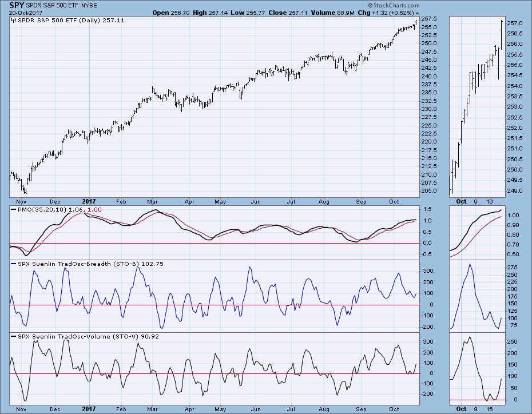
Task: Click the OHLC bar icon in price legend
Action: click(x=13, y=21)
